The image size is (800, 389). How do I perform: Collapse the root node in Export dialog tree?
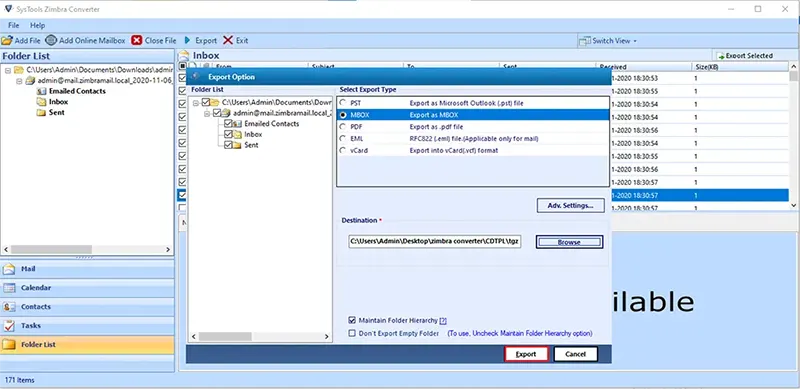197,103
